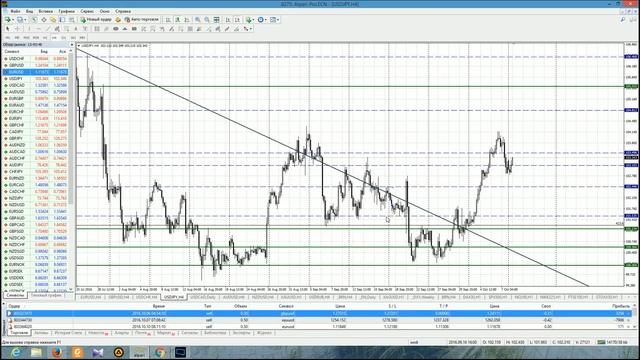This screenshot has width=640, height=360.
Task: Select EURGBP in Market Watch
Action: click(x=35, y=98)
